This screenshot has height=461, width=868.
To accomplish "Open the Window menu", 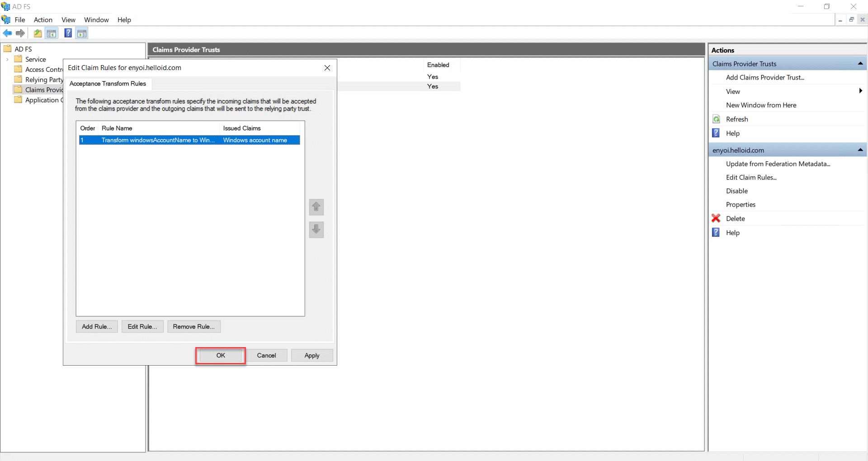I will (x=96, y=20).
